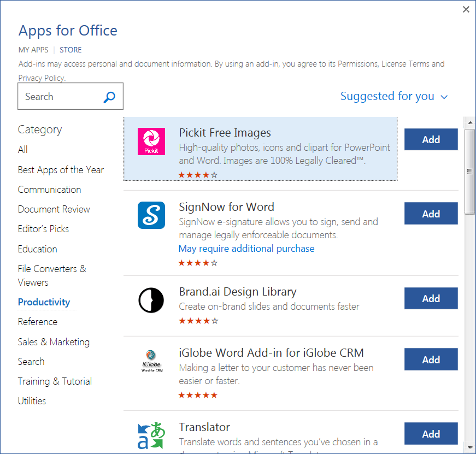Select the Translator app icon
476x454 pixels.
pos(151,435)
